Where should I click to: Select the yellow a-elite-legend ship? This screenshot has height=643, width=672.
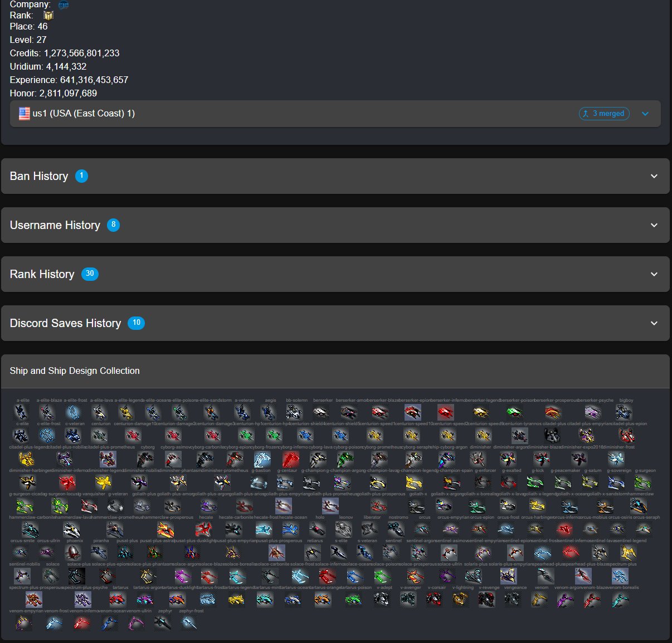click(126, 412)
